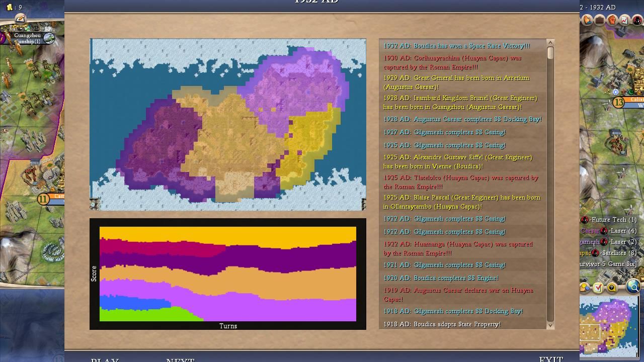Select 'Boudica adopts State Property' entry
The height and width of the screenshot is (362, 644).
[x=462, y=324]
